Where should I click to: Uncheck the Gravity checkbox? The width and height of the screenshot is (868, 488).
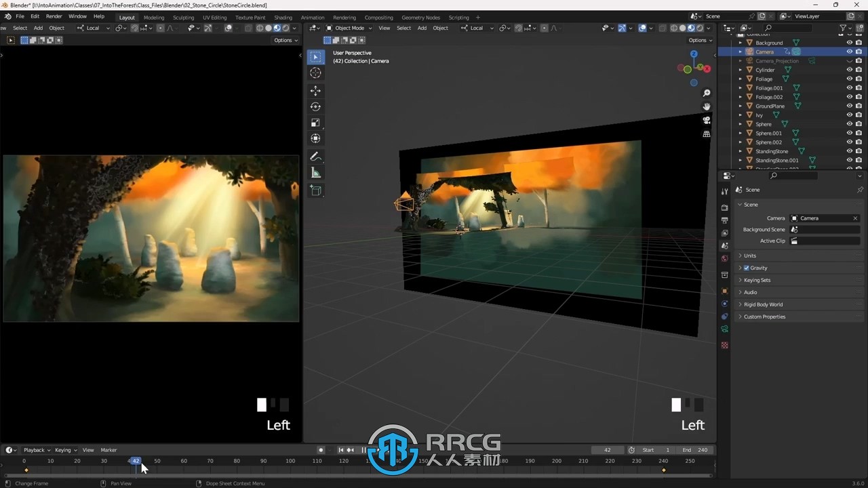click(x=747, y=268)
